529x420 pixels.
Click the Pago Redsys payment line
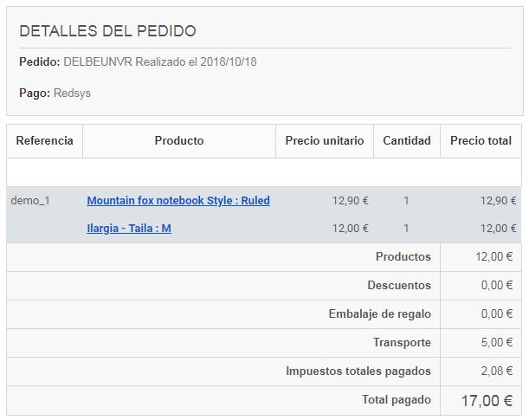[x=55, y=93]
